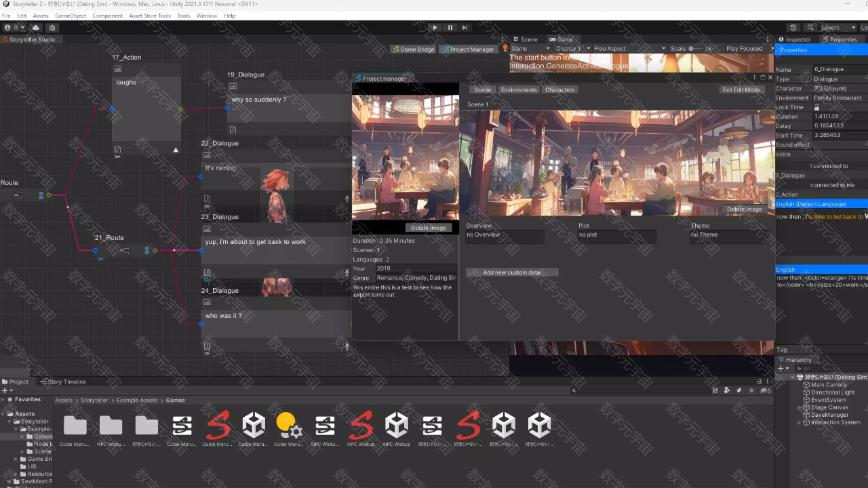
Task: Click the Theme field 'no Theme'
Action: tap(730, 236)
